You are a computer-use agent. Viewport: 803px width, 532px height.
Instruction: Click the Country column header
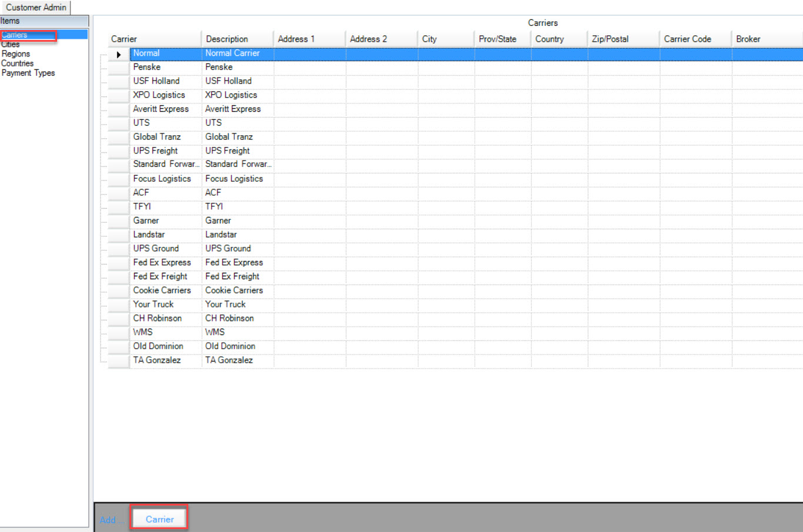pos(559,39)
